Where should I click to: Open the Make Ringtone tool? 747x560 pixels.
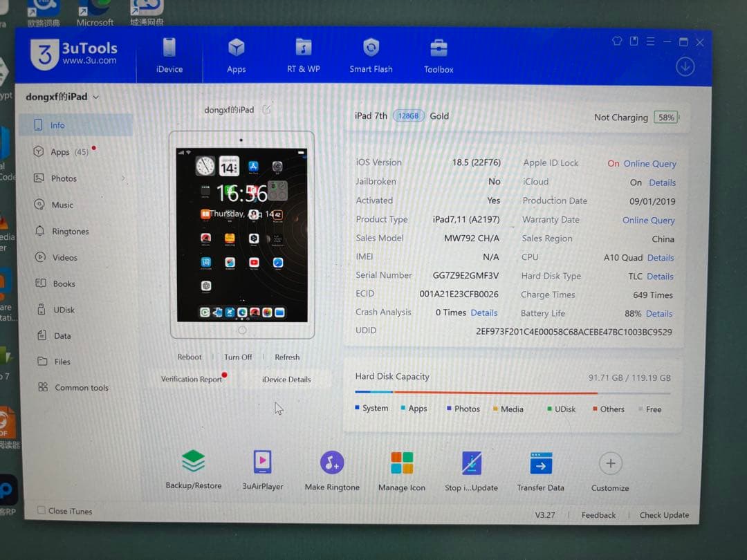[x=331, y=470]
